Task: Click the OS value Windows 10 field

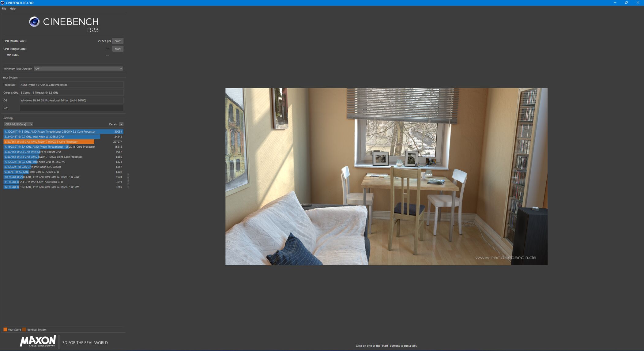Action: pyautogui.click(x=72, y=100)
